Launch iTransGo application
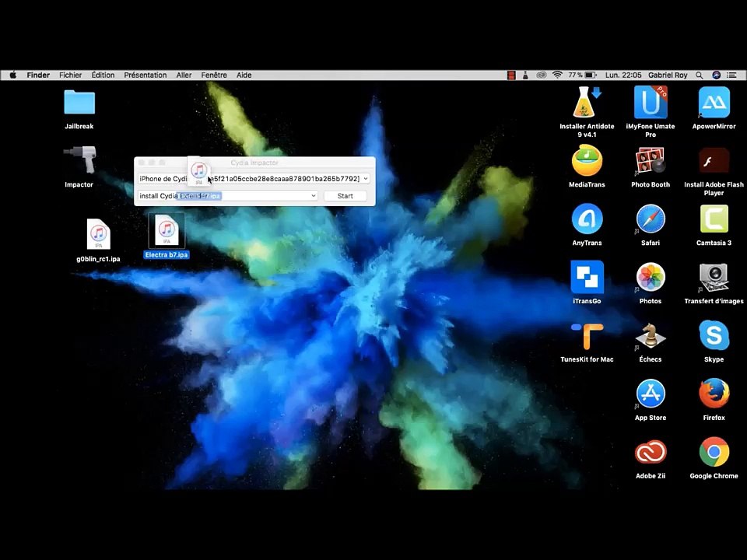Viewport: 747px width, 560px height. click(587, 277)
